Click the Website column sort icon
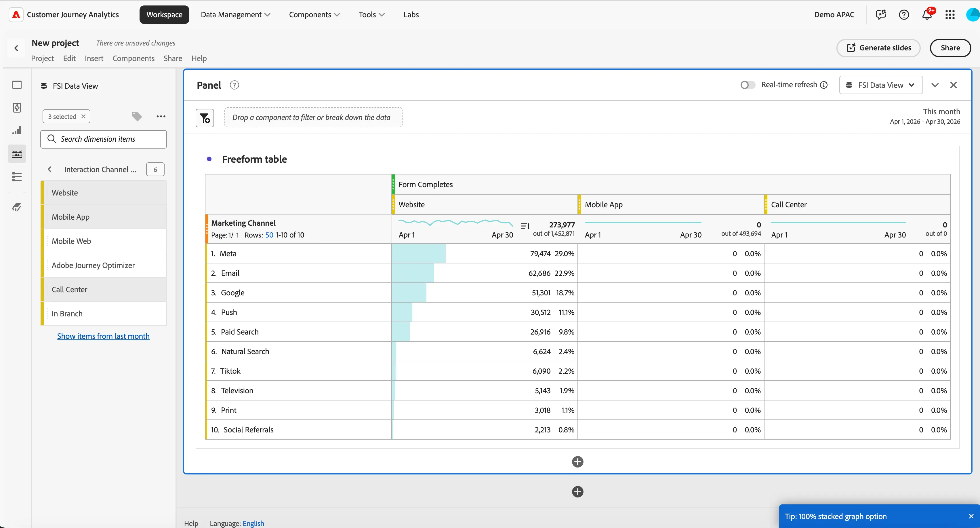Screen dimensions: 980x528 (x=525, y=226)
